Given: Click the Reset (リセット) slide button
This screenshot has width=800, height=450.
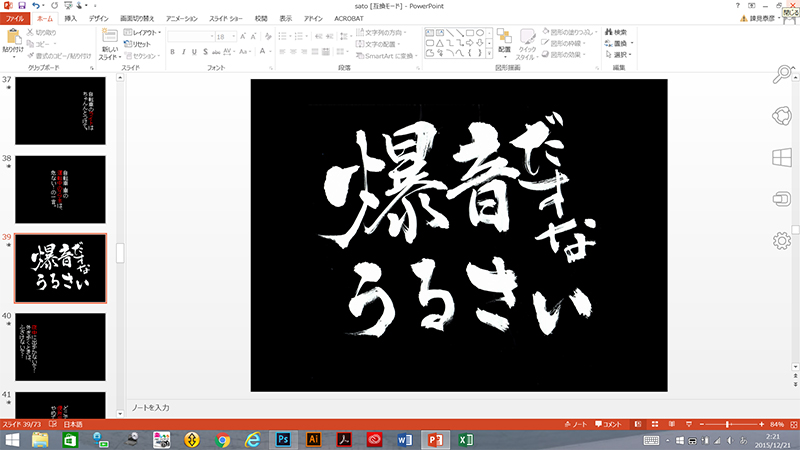Looking at the screenshot, I should tap(140, 44).
